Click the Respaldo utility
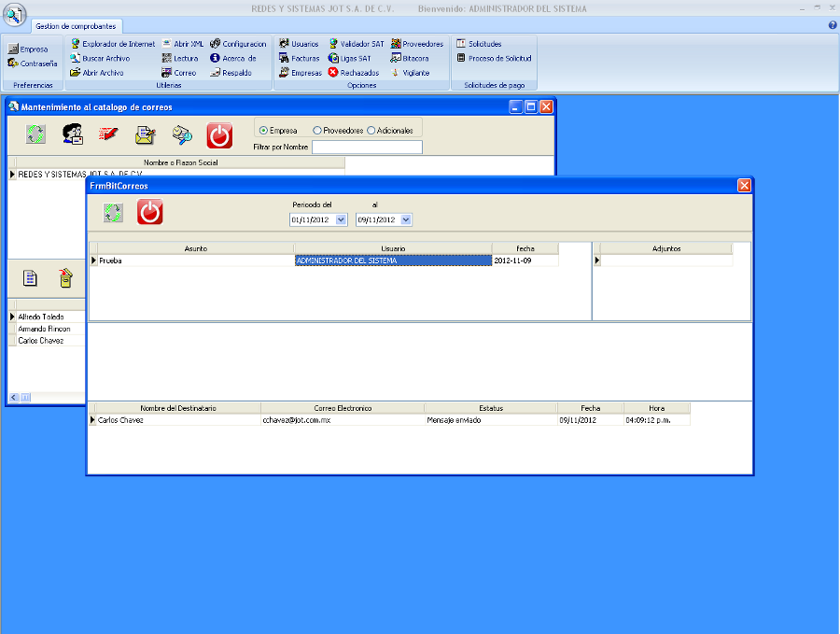The width and height of the screenshot is (840, 634). (x=231, y=72)
